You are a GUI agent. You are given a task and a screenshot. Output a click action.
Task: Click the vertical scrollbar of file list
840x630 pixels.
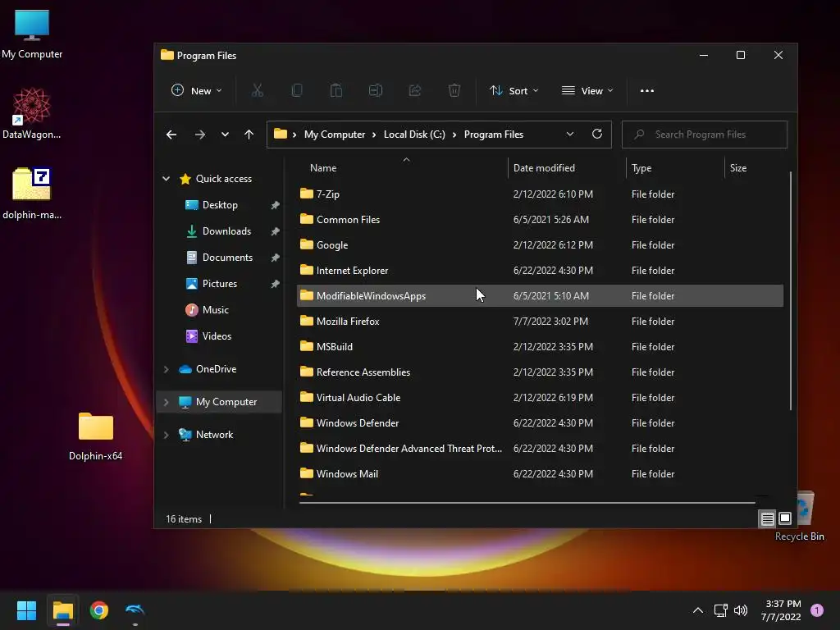click(x=791, y=291)
